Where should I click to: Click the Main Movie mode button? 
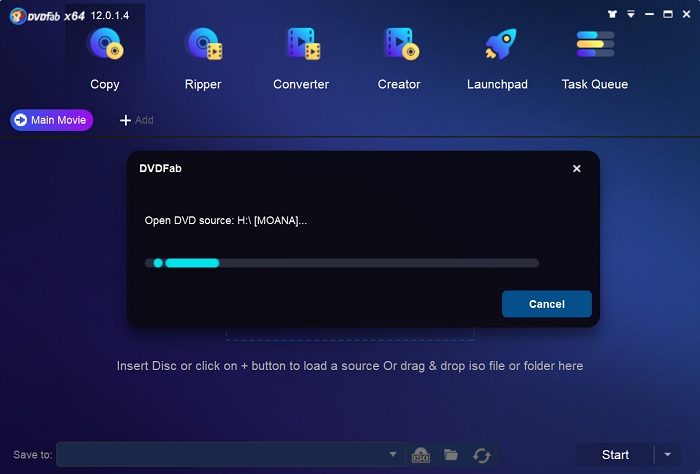(51, 120)
